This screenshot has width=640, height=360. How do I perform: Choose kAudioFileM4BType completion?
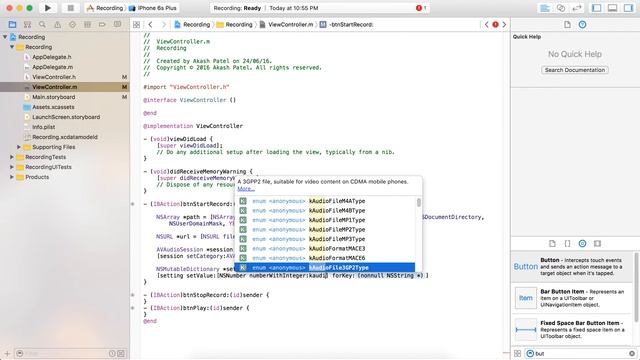pos(325,211)
